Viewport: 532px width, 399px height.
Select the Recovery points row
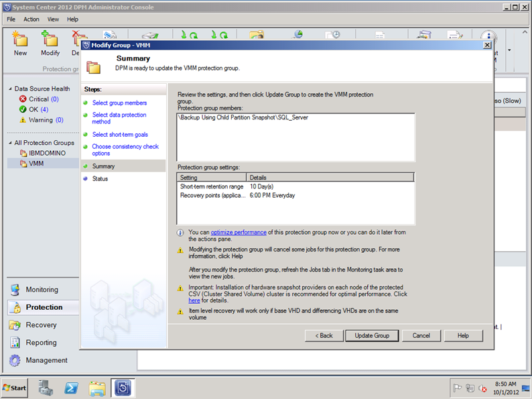coord(295,195)
